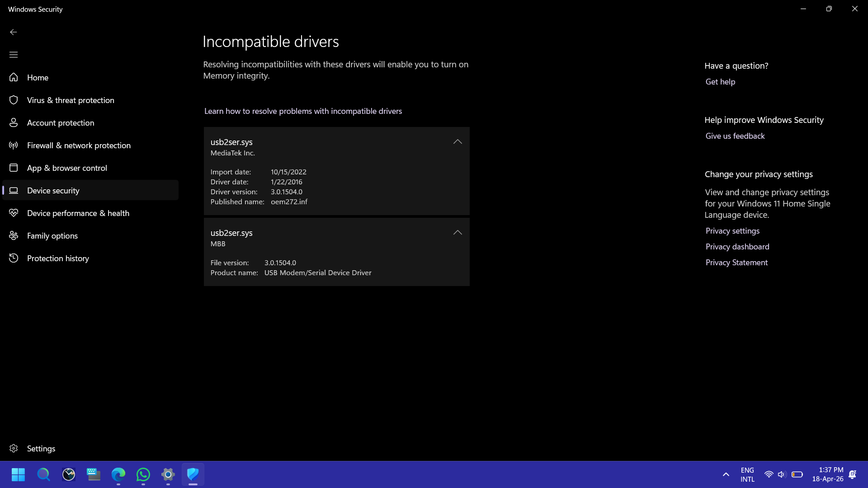Open the taskbar Settings gear app
Screen dimensions: 868x488
pos(168,474)
